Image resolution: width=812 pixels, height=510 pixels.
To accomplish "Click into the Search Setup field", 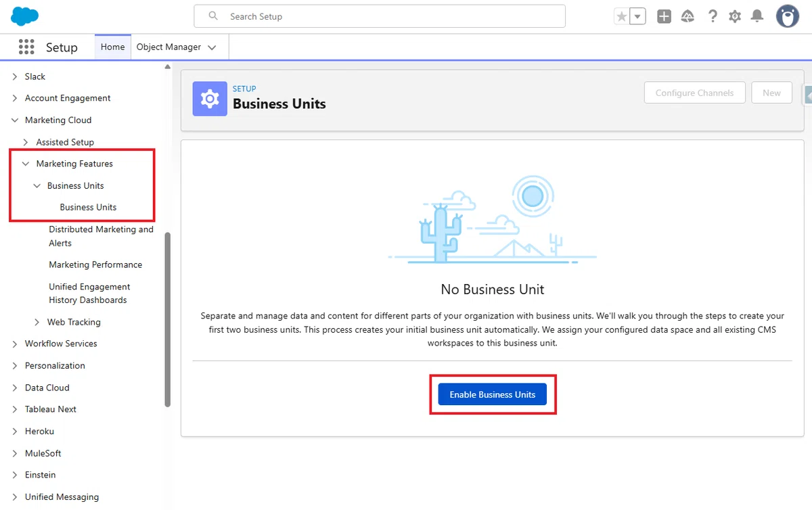I will tap(380, 16).
